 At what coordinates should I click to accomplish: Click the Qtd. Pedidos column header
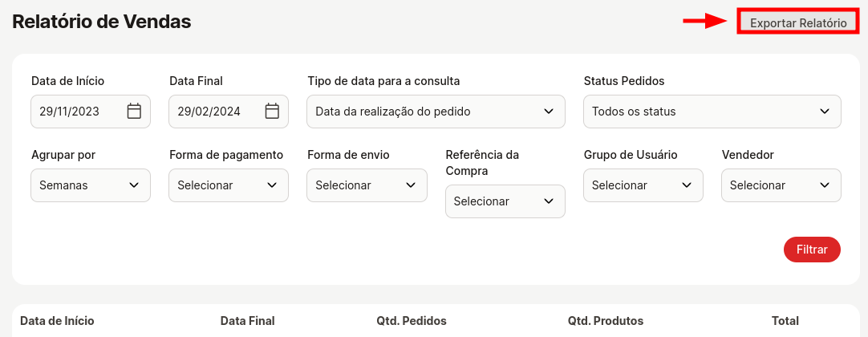point(412,321)
